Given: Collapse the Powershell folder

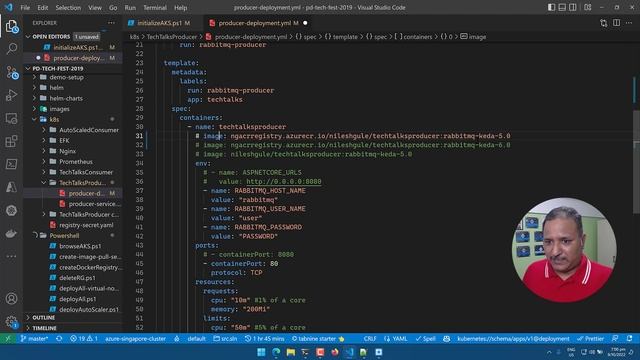Looking at the screenshot, I should click(x=64, y=236).
